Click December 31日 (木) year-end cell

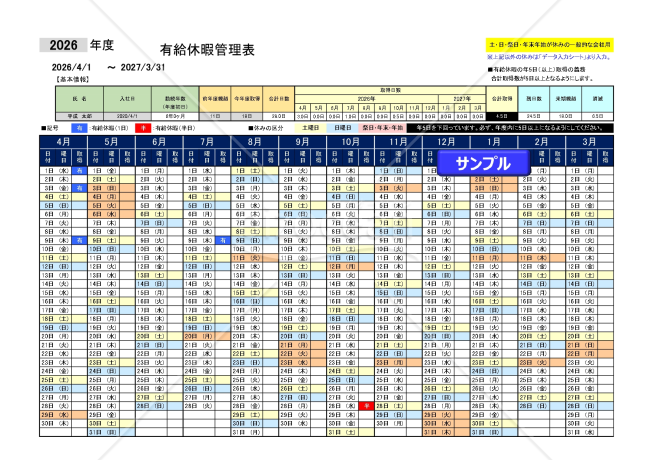coord(446,432)
